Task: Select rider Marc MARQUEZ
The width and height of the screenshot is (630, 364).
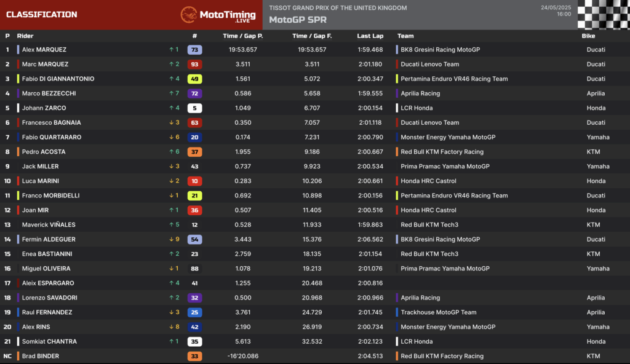Action: (x=45, y=64)
